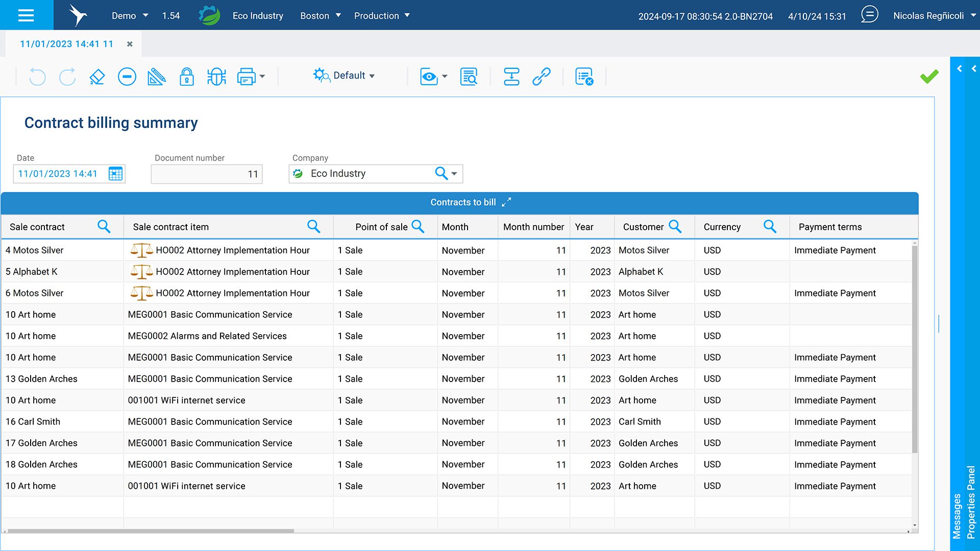Click the horizontal scrollbar of the table
This screenshot has width=980, height=551.
click(x=151, y=531)
